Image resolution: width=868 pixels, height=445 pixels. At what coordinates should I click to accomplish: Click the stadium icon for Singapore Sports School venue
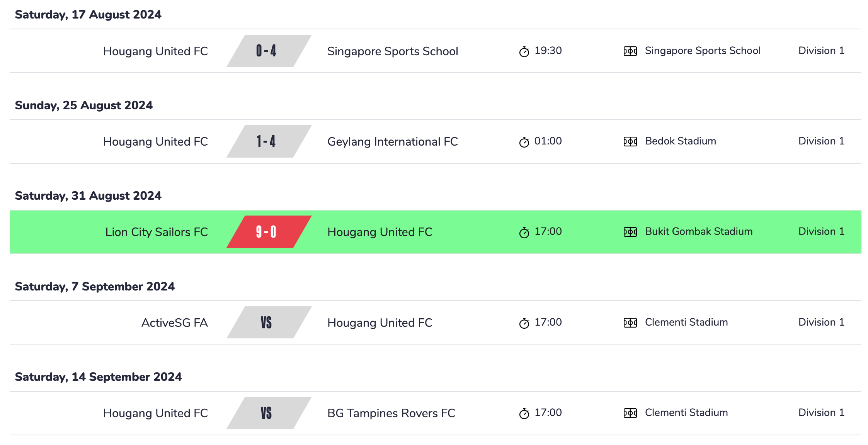[630, 51]
